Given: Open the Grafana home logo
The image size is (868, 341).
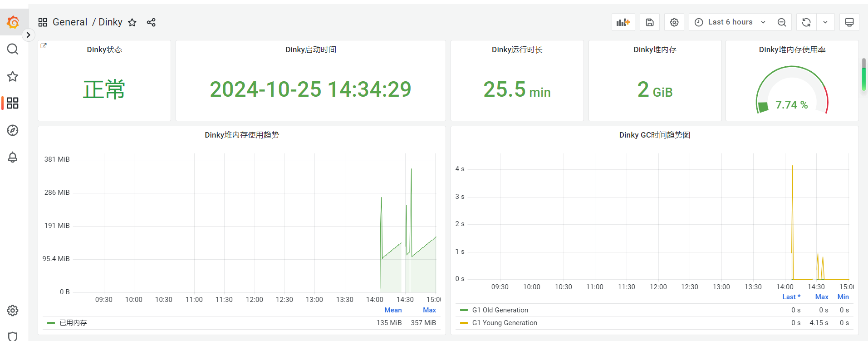Looking at the screenshot, I should 13,22.
